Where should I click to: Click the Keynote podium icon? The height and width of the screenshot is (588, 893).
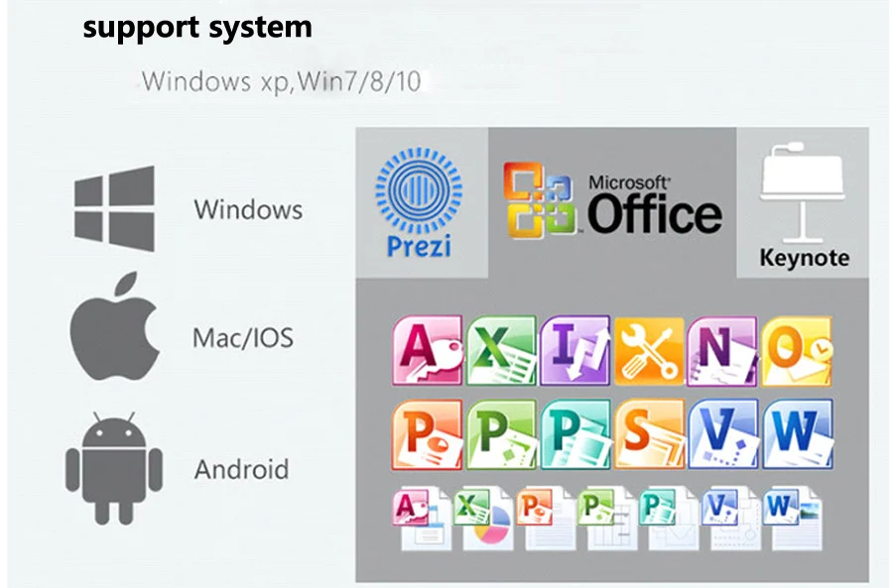coord(803,191)
